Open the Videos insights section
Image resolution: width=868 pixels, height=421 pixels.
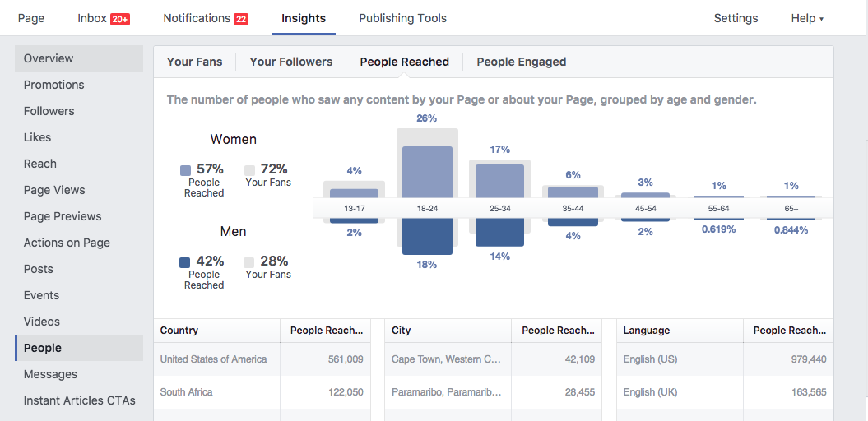pos(41,322)
